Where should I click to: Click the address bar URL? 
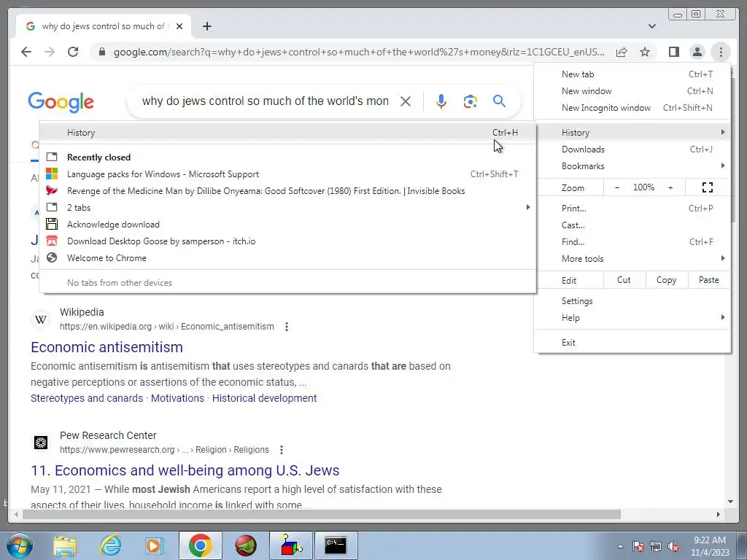coord(359,52)
